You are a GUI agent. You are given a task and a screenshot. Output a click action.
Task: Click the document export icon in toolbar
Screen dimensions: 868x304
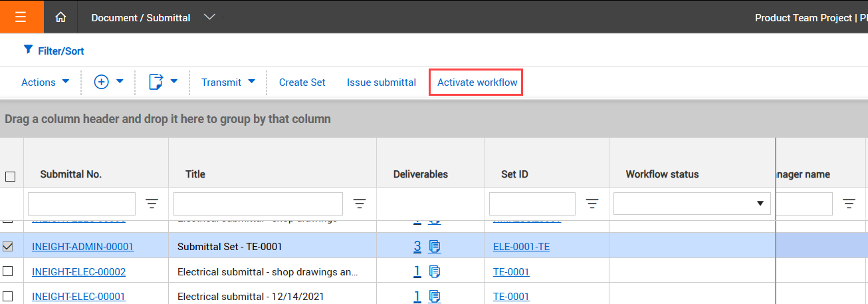point(156,82)
